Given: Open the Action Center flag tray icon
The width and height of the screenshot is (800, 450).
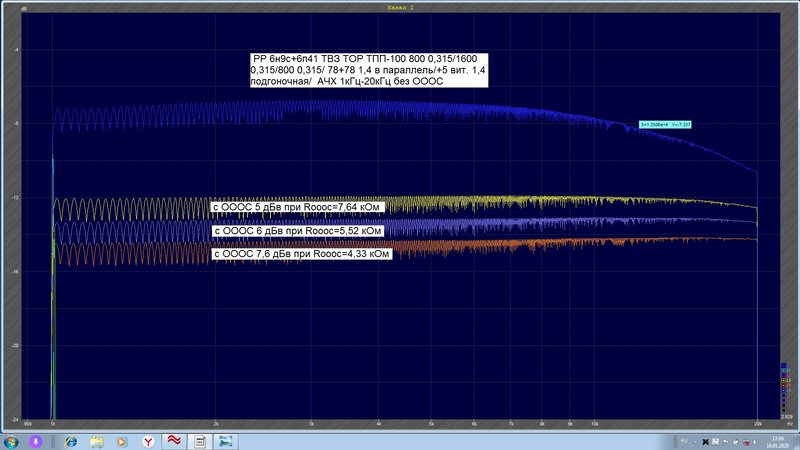Looking at the screenshot, I should [726, 441].
